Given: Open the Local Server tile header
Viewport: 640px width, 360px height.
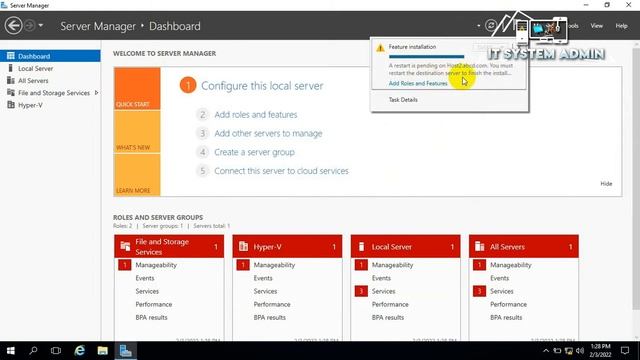Looking at the screenshot, I should pos(405,247).
